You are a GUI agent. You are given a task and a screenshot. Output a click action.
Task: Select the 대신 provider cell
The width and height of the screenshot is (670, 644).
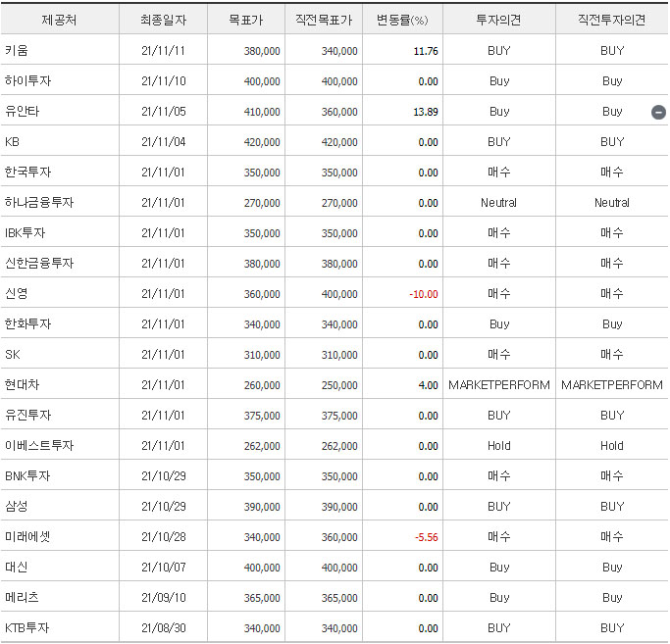[60, 567]
